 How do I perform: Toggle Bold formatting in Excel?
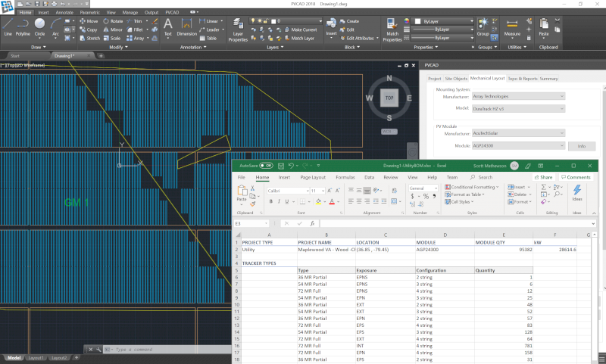tap(271, 202)
